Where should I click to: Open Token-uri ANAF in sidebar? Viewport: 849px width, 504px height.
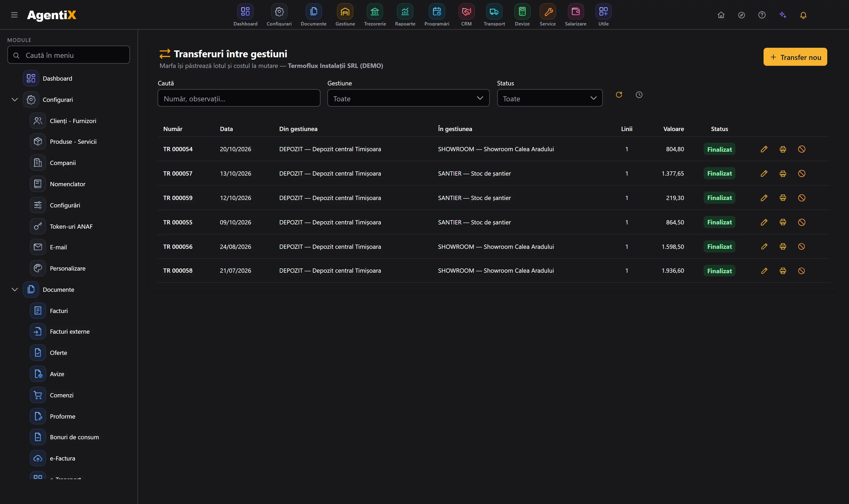pyautogui.click(x=71, y=227)
